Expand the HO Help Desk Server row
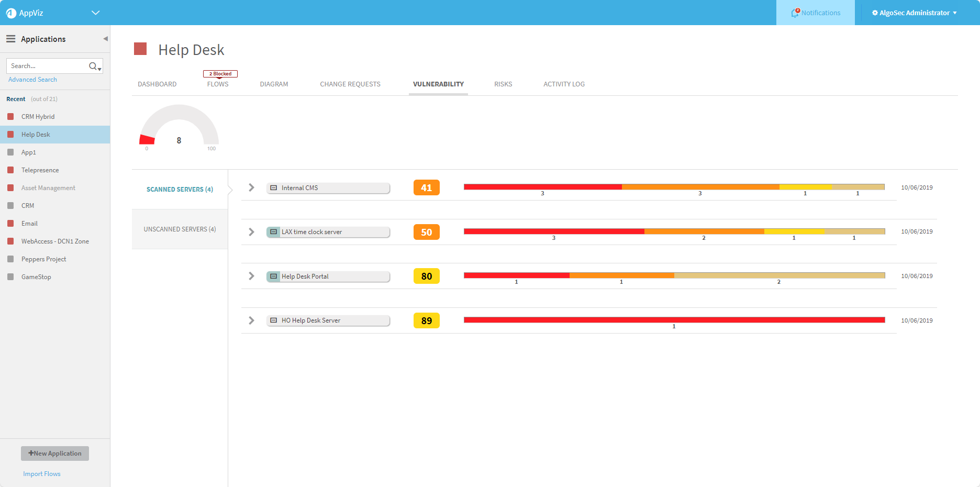This screenshot has height=487, width=980. pyautogui.click(x=251, y=320)
